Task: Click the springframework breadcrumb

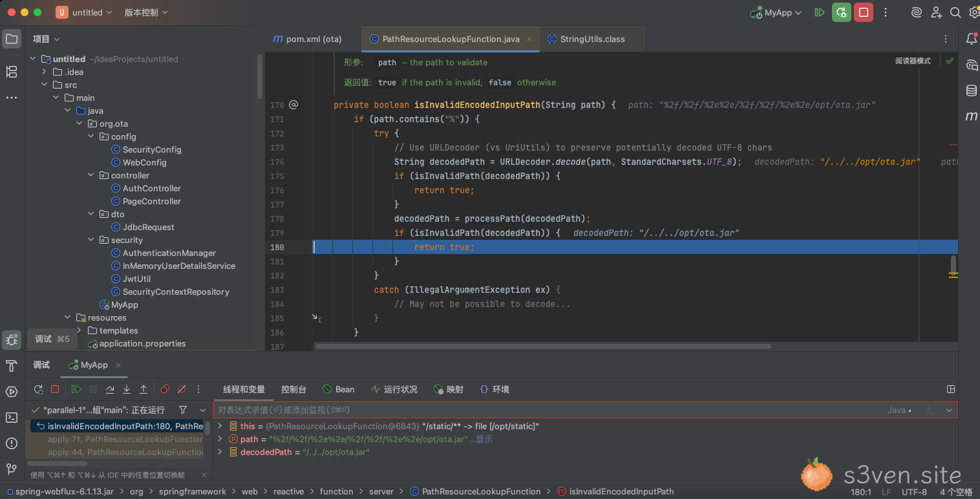Action: (x=193, y=491)
